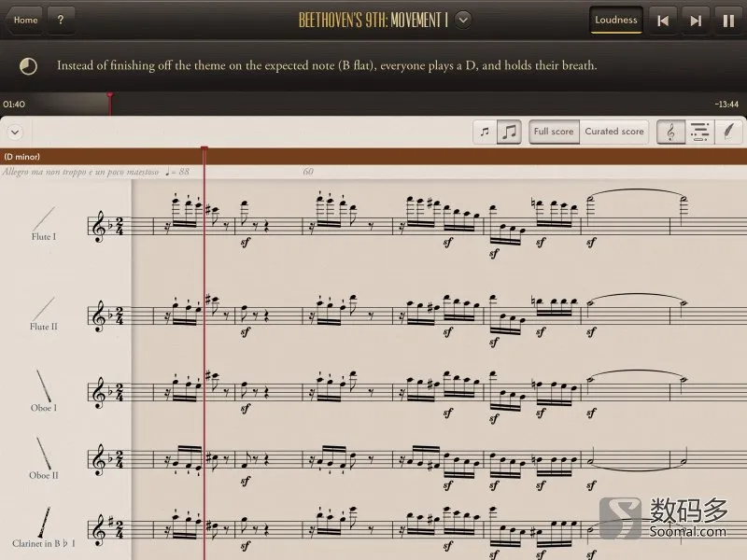Switch to Curated score view

614,132
